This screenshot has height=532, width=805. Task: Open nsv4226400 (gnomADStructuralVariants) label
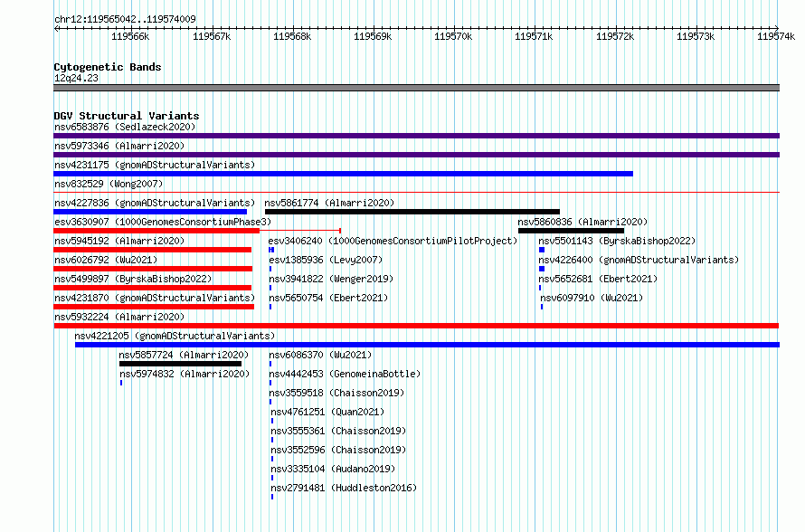(639, 260)
